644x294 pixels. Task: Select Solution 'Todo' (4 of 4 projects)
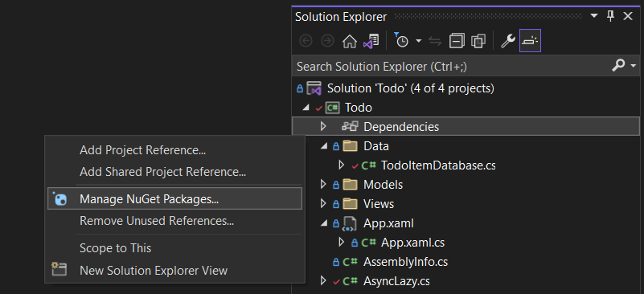410,88
